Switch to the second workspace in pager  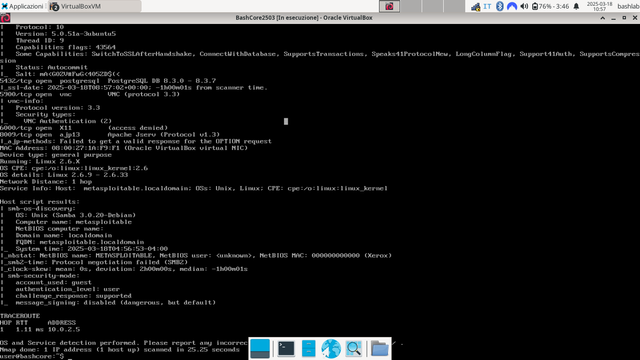click(x=411, y=6)
